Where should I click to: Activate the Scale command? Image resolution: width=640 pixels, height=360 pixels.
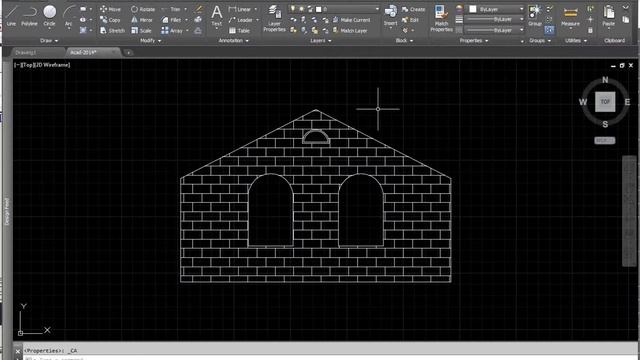141,30
